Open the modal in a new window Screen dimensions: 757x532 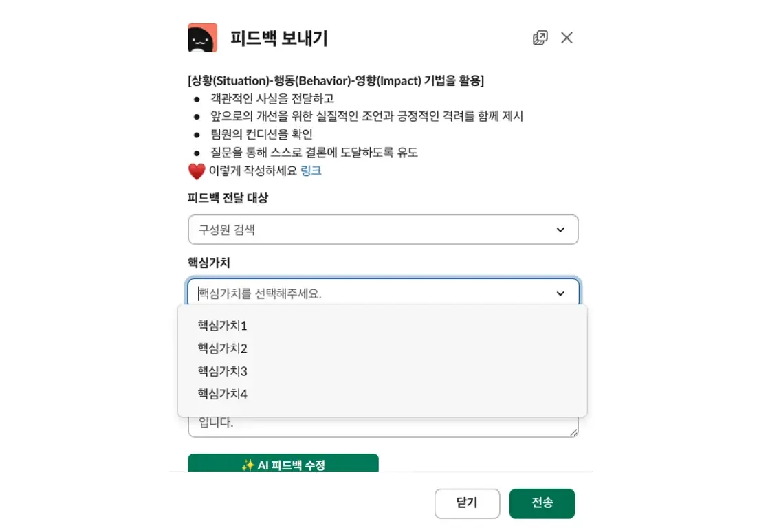click(540, 38)
